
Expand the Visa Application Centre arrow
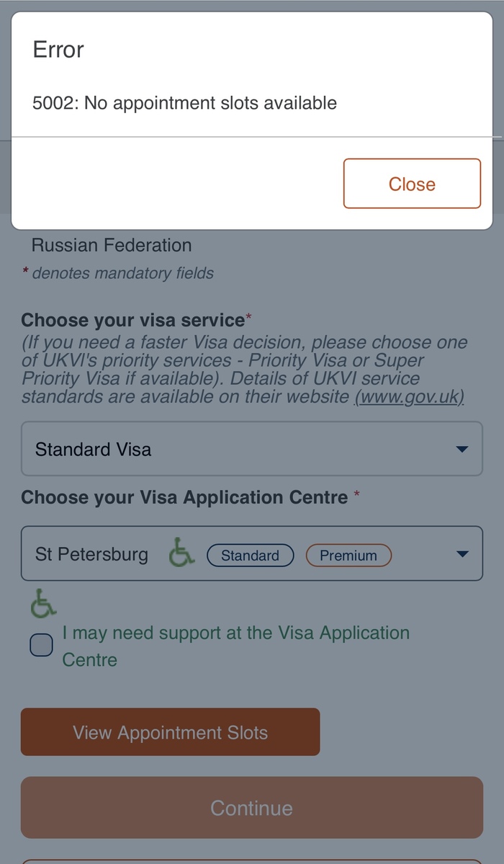462,554
